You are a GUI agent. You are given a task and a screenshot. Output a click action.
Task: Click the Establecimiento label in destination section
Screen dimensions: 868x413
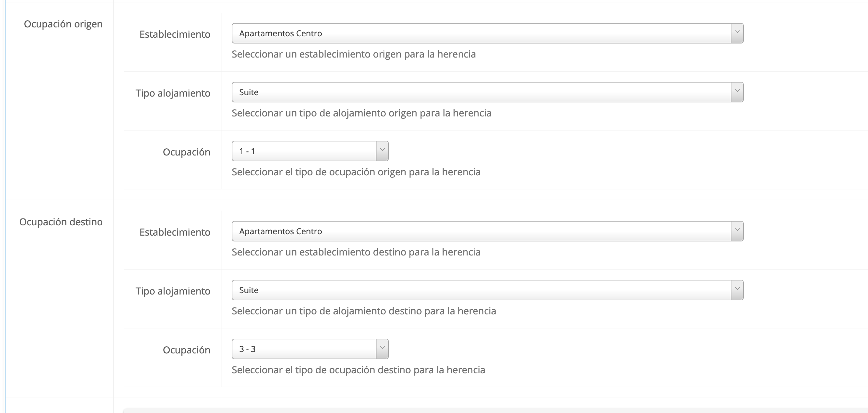pyautogui.click(x=175, y=232)
